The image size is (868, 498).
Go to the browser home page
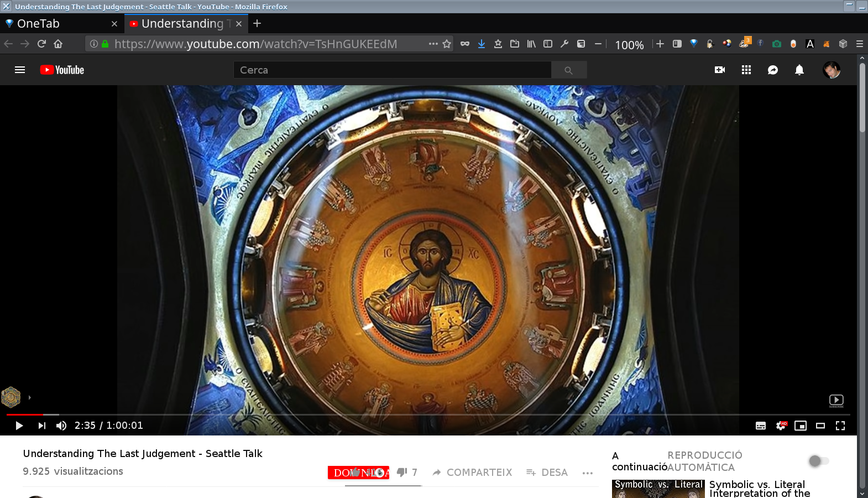58,44
